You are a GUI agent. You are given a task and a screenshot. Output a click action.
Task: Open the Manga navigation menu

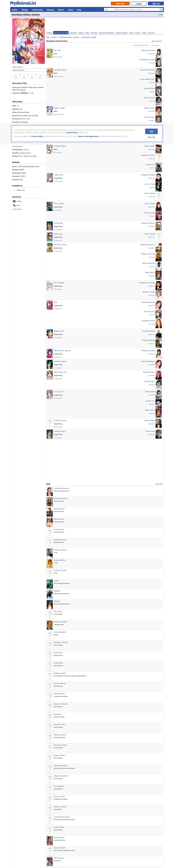pos(25,10)
